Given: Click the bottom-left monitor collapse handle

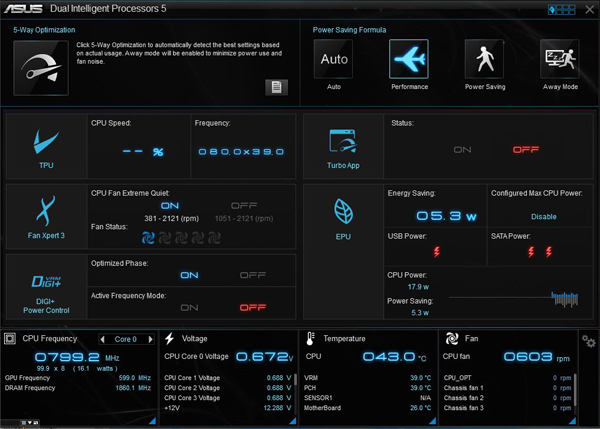Looking at the screenshot, I should (29, 423).
